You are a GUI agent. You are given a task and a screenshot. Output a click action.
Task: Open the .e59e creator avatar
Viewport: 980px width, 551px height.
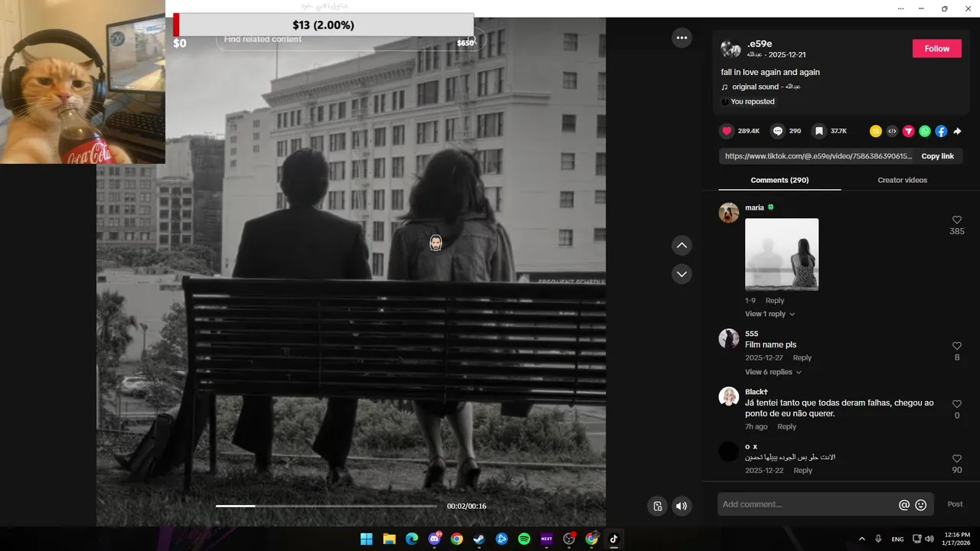click(730, 49)
